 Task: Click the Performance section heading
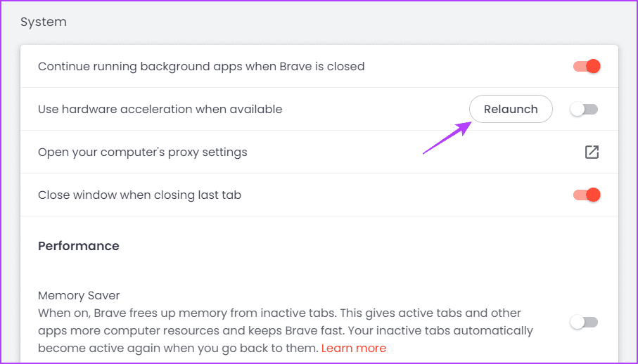pos(79,246)
